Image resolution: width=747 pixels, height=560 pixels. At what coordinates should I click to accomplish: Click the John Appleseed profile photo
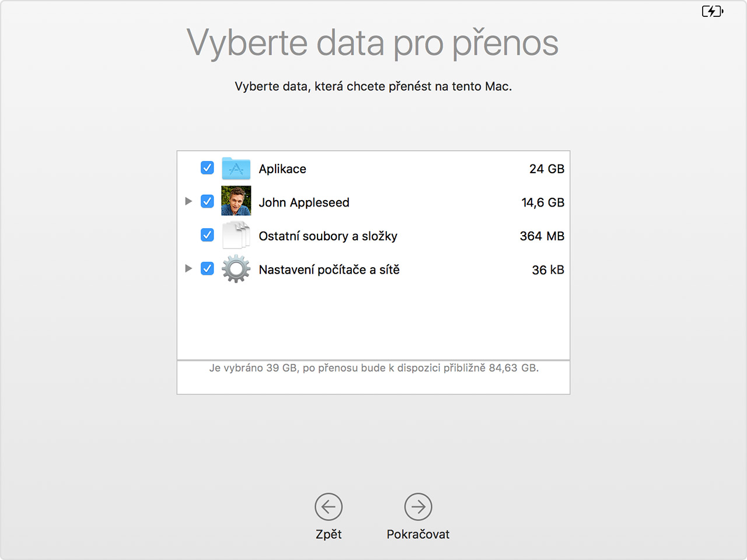(236, 201)
